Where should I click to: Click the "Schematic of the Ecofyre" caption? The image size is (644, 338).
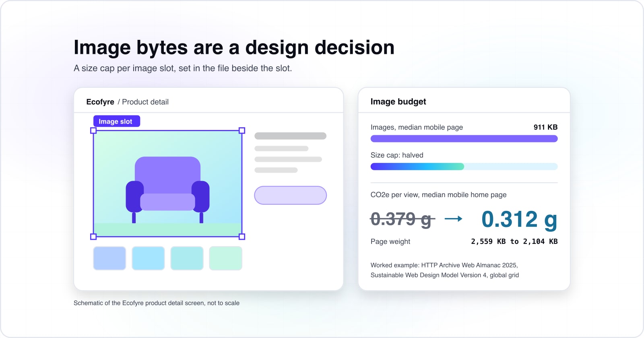pos(157,303)
